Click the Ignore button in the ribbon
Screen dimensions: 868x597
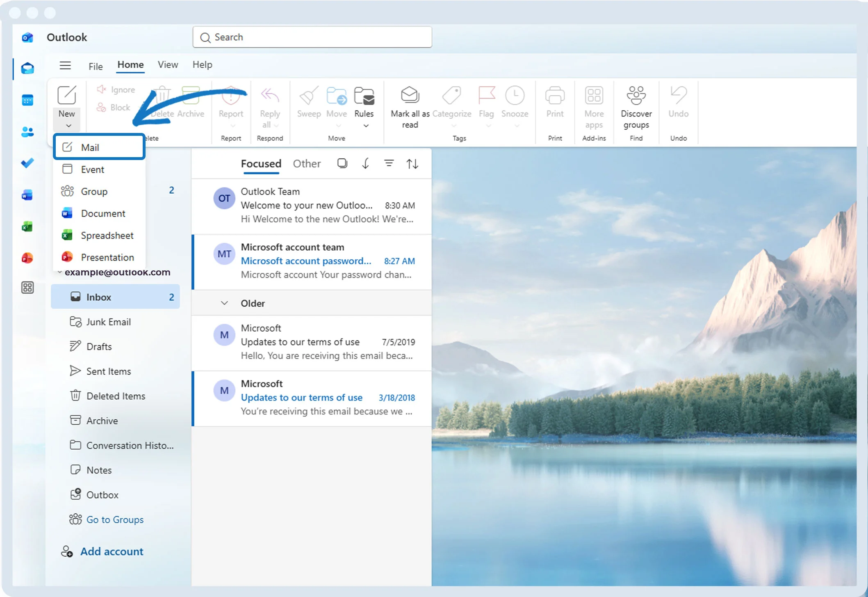(x=116, y=89)
